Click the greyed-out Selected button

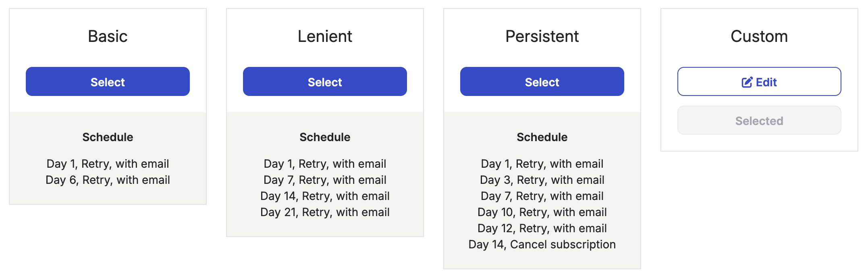[x=759, y=121]
